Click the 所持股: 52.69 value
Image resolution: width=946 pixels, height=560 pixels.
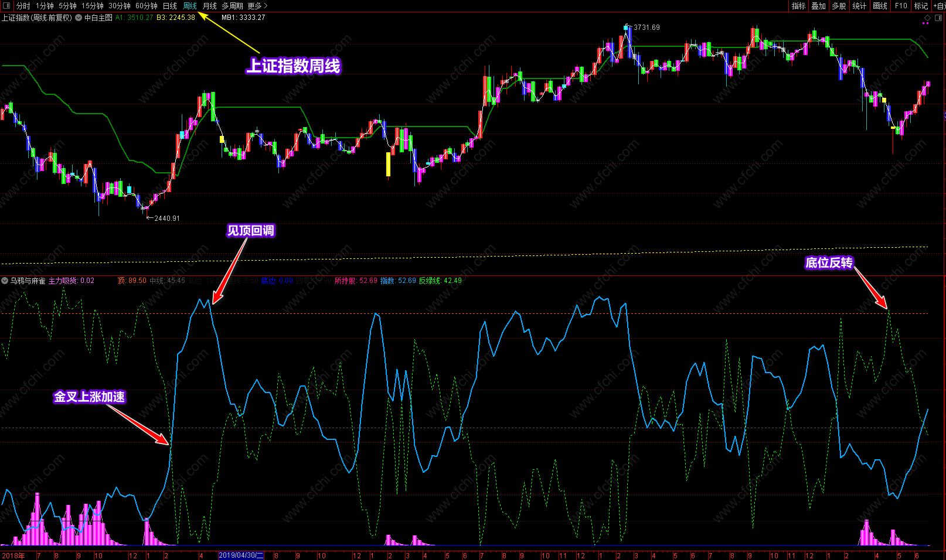356,281
